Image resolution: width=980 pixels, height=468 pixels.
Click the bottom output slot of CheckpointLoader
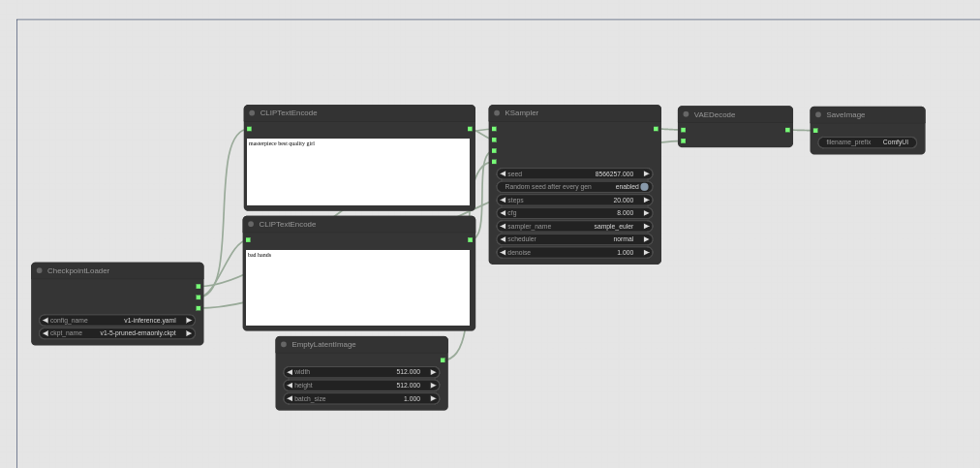coord(199,308)
